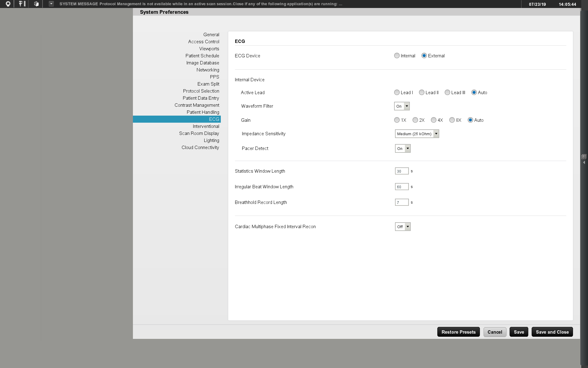Switch to Contrast Management preferences
Image resolution: width=588 pixels, height=368 pixels.
coord(197,105)
